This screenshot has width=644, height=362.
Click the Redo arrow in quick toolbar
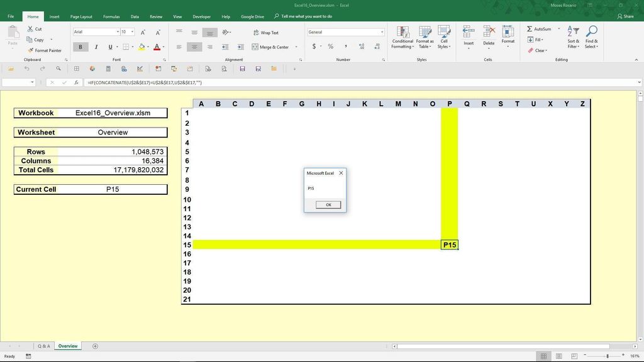(42, 69)
